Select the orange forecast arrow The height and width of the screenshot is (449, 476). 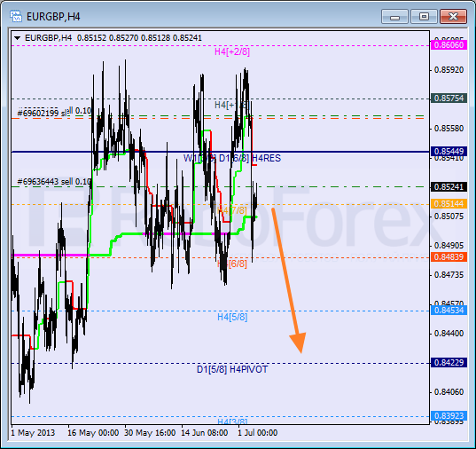coord(288,280)
